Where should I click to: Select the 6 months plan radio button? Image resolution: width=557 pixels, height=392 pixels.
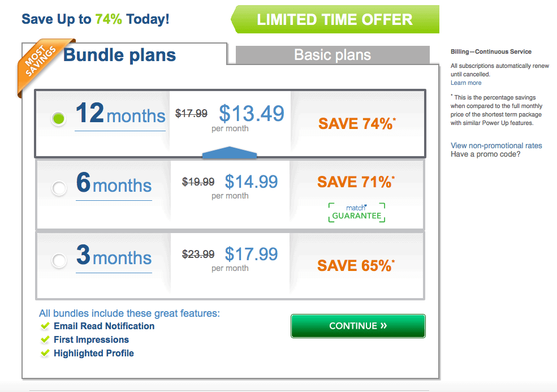click(59, 188)
